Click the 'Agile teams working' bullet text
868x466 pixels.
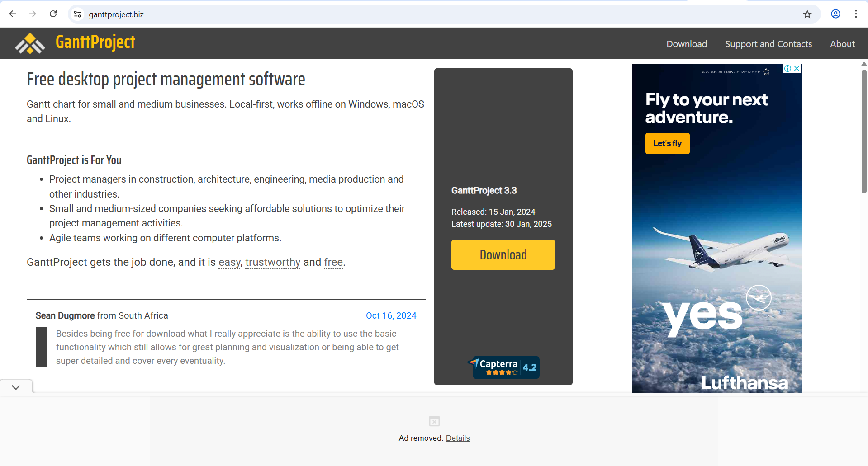point(165,238)
